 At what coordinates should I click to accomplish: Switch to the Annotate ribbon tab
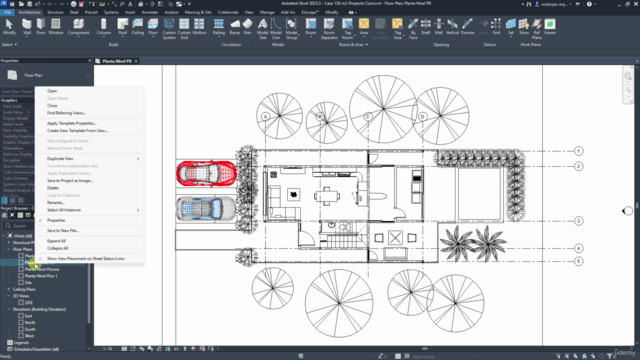149,12
